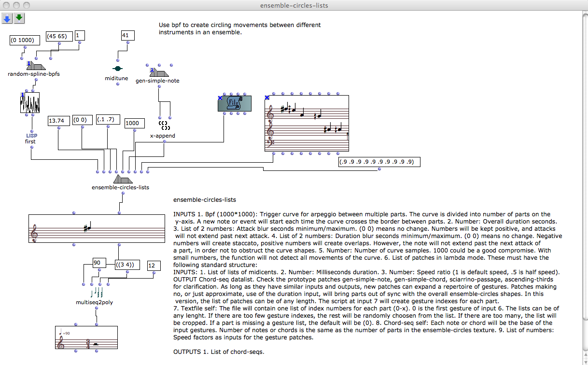Toggle the blue x lock on multi-staff score box
588x365 pixels.
coord(267,98)
